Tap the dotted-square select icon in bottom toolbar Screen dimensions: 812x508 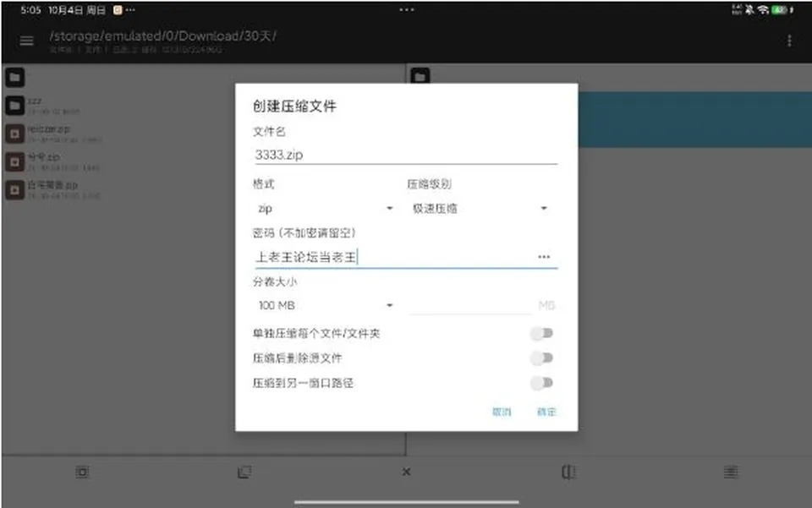[82, 472]
